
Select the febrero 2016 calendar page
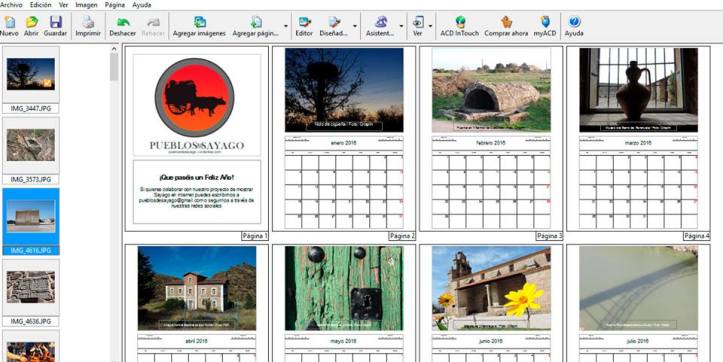(491, 138)
